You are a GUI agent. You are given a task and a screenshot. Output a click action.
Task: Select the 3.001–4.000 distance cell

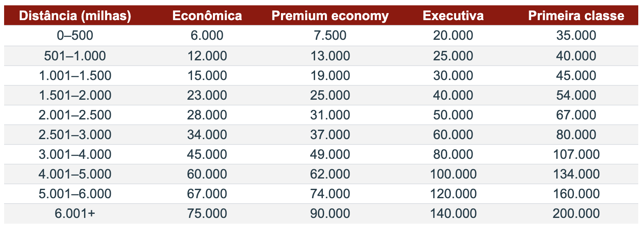75,154
